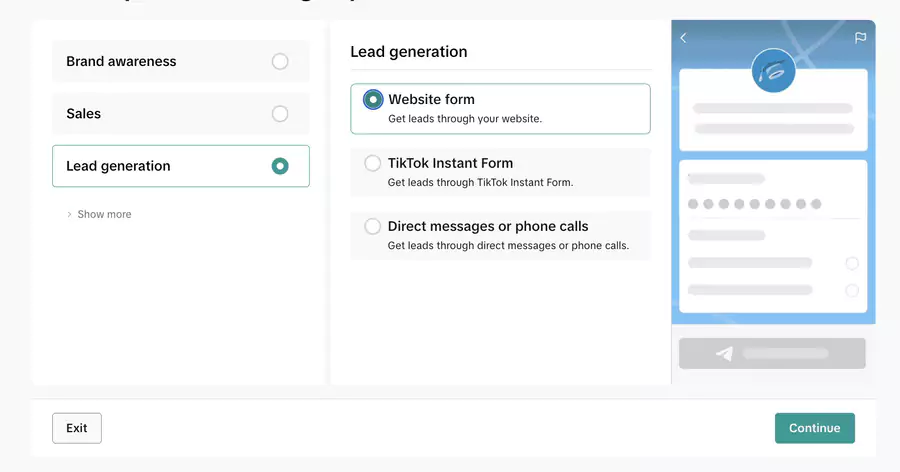This screenshot has height=472, width=900.
Task: Click the Lead generation section heading
Action: 409,52
